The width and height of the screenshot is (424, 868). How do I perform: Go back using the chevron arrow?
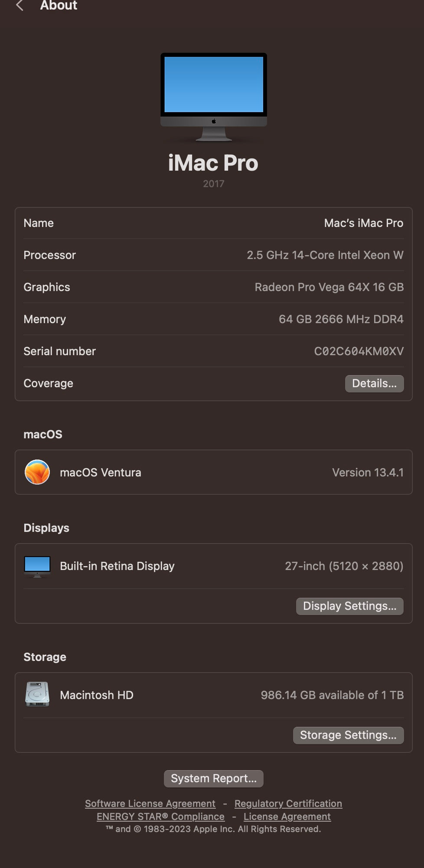(x=20, y=6)
